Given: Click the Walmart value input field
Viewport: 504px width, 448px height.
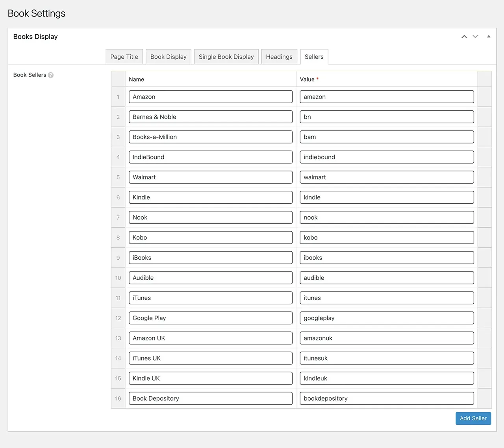Looking at the screenshot, I should 386,177.
